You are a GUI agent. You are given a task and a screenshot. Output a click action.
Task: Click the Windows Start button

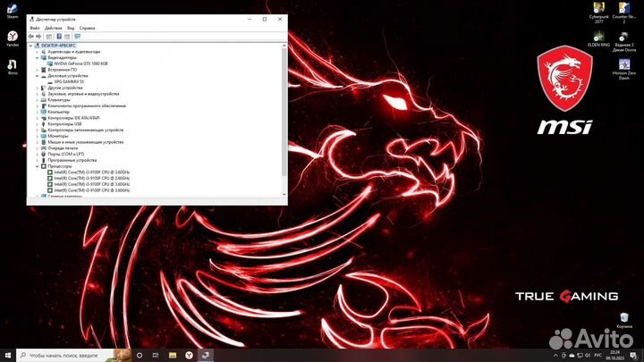pos(7,355)
